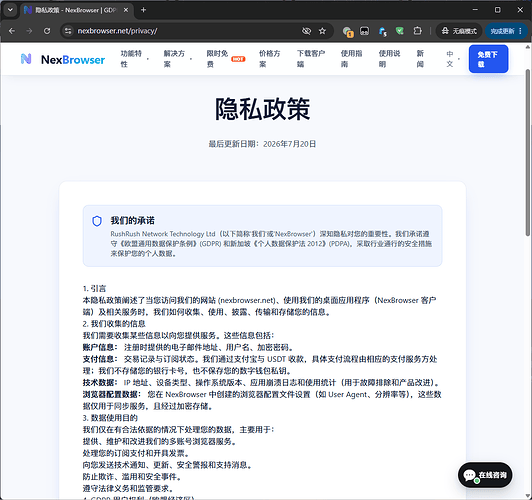
Task: Click the bold 浏览器配置数据 label
Action: pyautogui.click(x=112, y=394)
